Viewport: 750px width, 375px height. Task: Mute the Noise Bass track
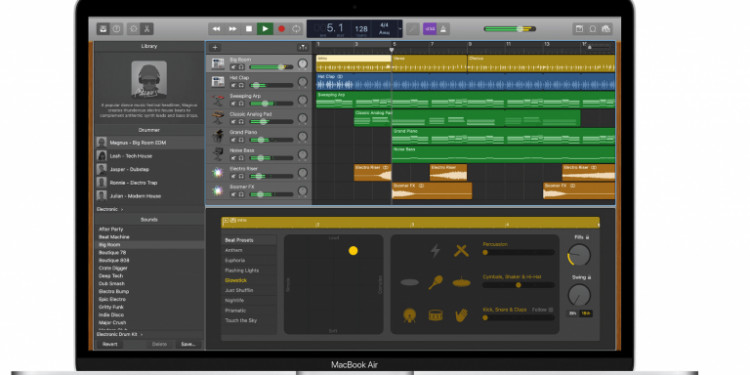[x=233, y=158]
